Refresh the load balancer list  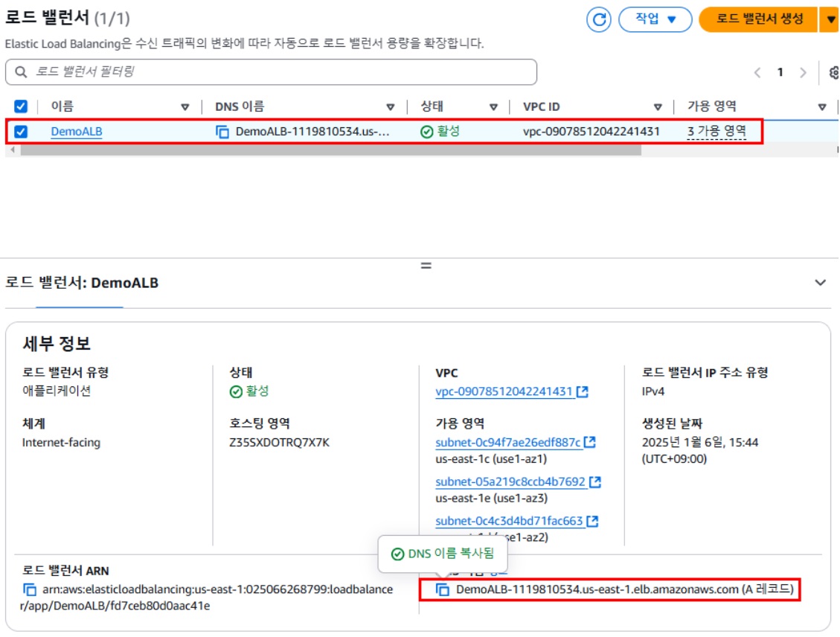(598, 20)
